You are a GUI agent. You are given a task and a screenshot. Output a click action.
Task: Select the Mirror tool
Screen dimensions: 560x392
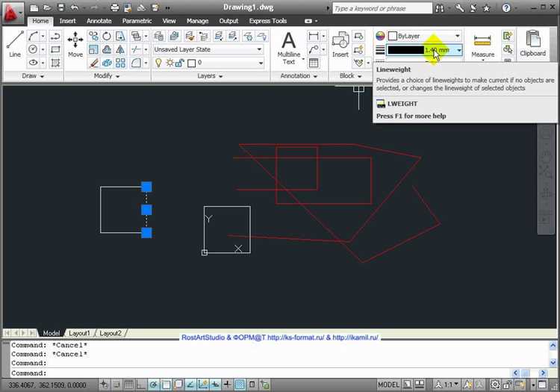pos(120,49)
